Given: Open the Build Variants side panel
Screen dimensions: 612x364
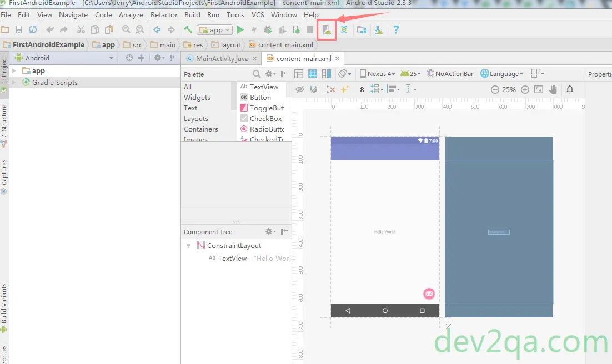Looking at the screenshot, I should pos(4,308).
